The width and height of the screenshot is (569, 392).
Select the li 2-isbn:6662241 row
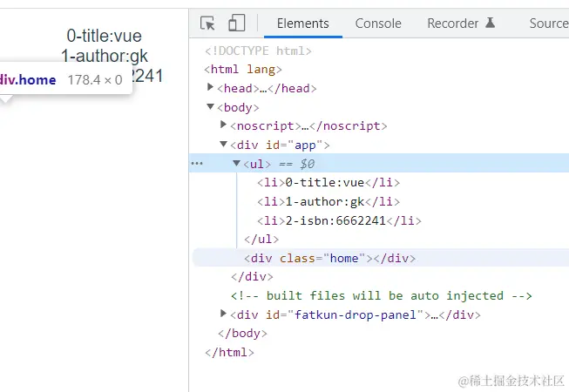click(x=339, y=220)
